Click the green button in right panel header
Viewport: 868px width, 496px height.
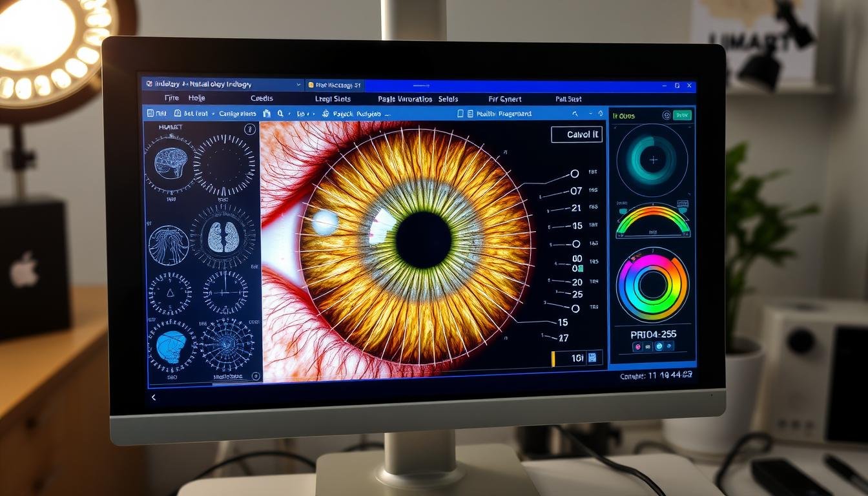pos(682,116)
